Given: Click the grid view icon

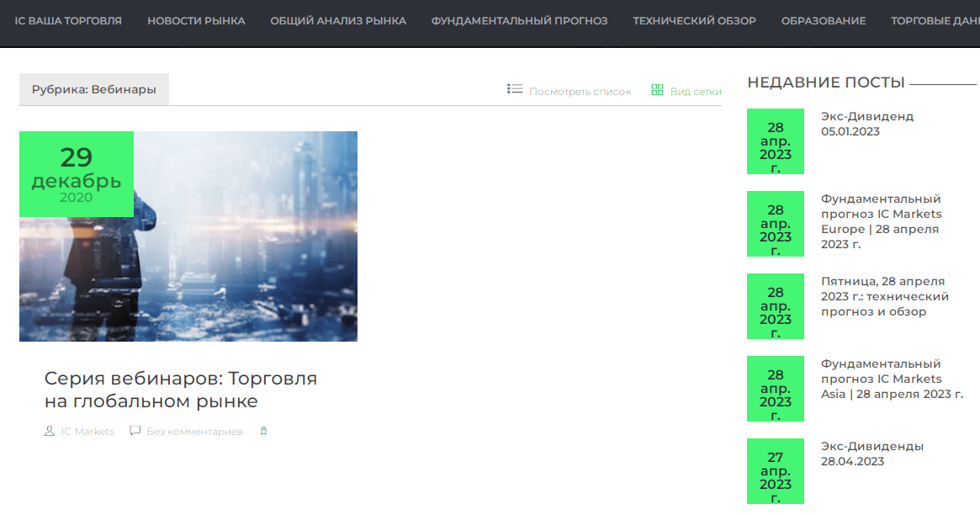Looking at the screenshot, I should pos(657,90).
